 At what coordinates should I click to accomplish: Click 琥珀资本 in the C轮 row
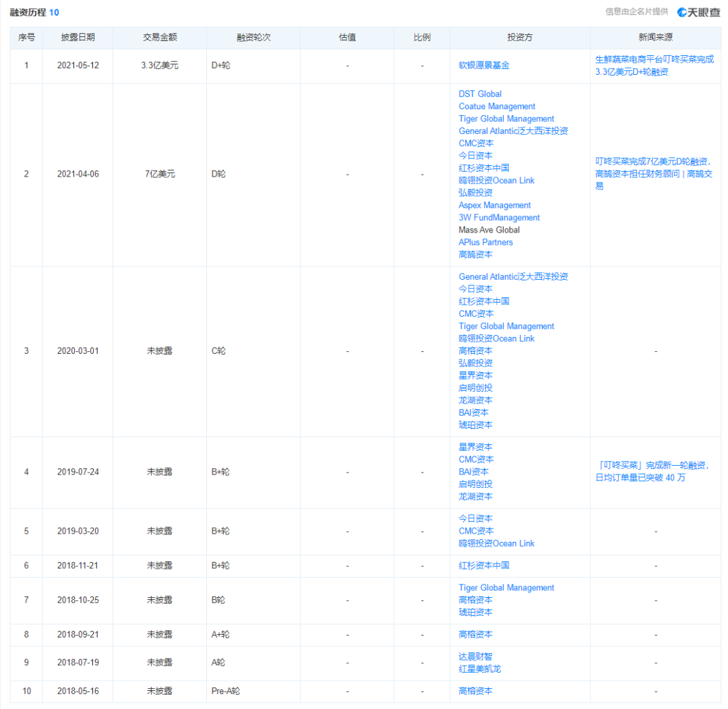[475, 425]
